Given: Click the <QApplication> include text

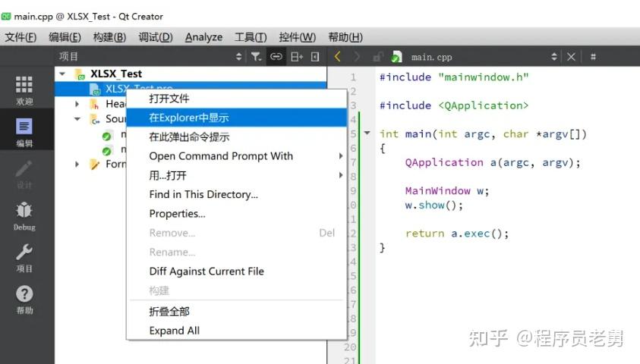Looking at the screenshot, I should pyautogui.click(x=484, y=105).
